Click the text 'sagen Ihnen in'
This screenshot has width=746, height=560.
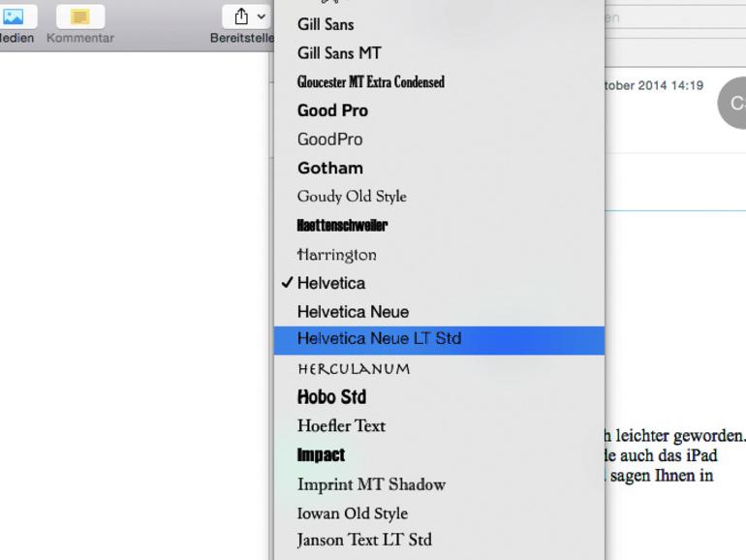coord(662,476)
